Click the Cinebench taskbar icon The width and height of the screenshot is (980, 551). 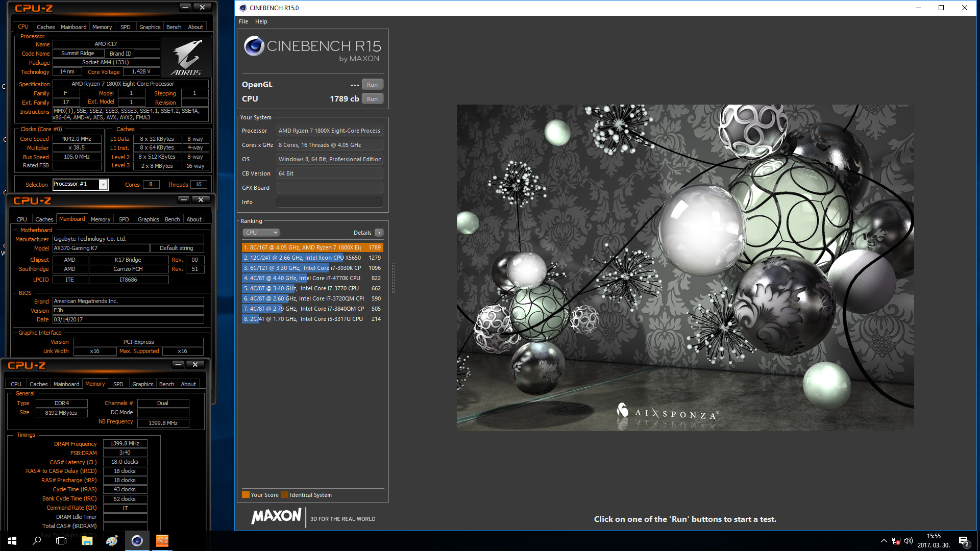(137, 541)
